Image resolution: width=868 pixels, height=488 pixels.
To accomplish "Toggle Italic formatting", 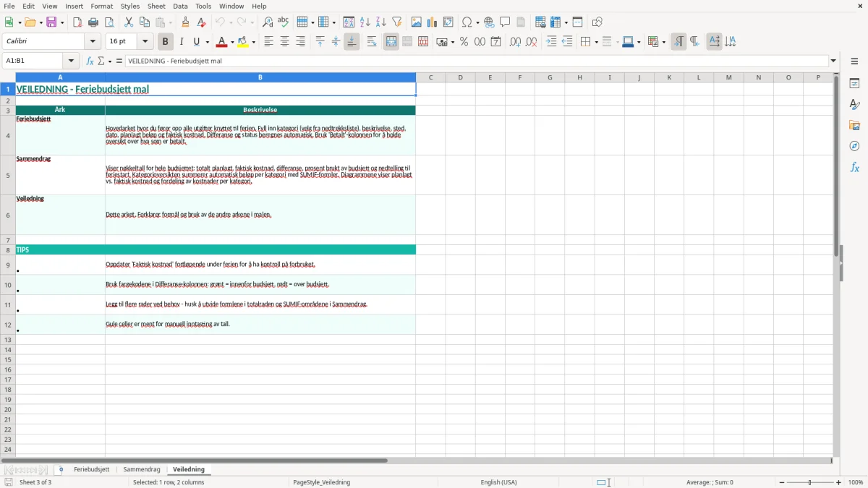I will 182,42.
